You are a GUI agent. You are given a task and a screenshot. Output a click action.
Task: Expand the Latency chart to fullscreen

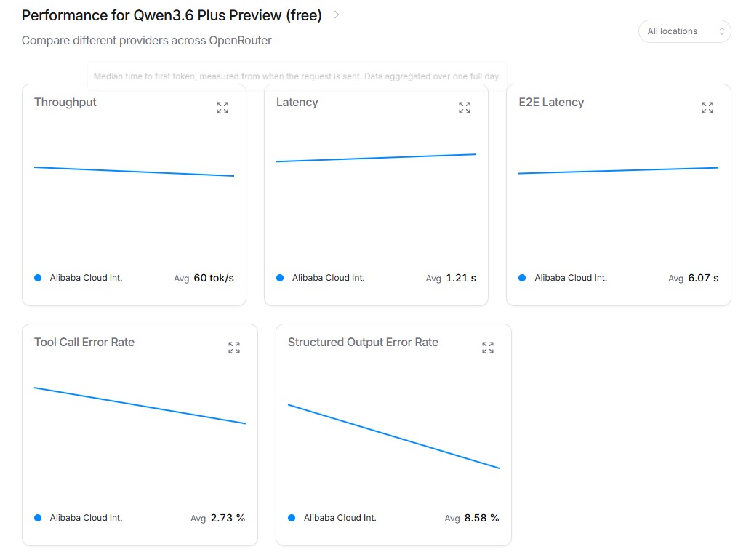[465, 108]
